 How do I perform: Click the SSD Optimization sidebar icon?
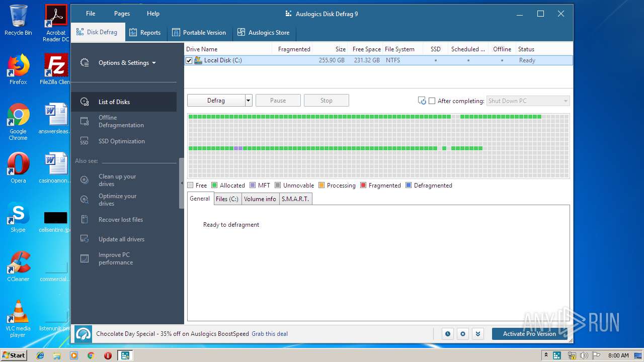[85, 141]
